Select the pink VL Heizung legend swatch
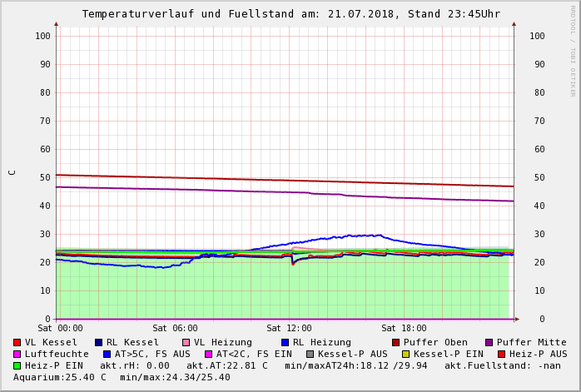 pos(186,342)
